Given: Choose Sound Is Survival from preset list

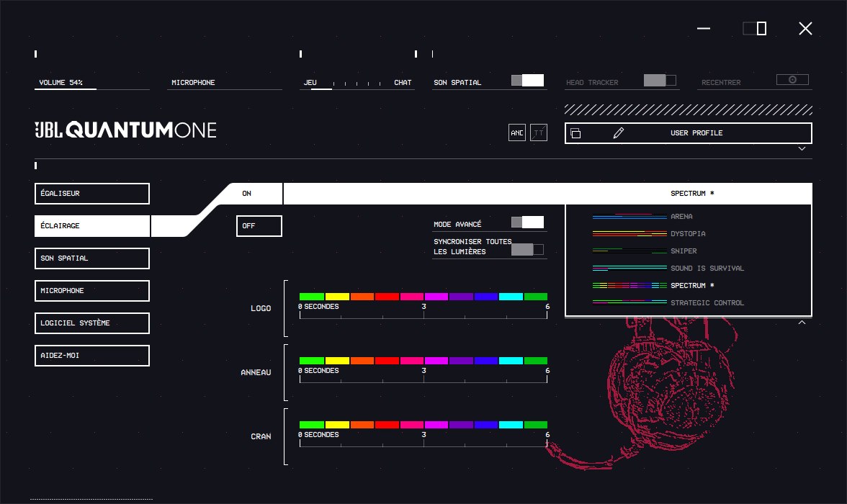Looking at the screenshot, I should 707,269.
